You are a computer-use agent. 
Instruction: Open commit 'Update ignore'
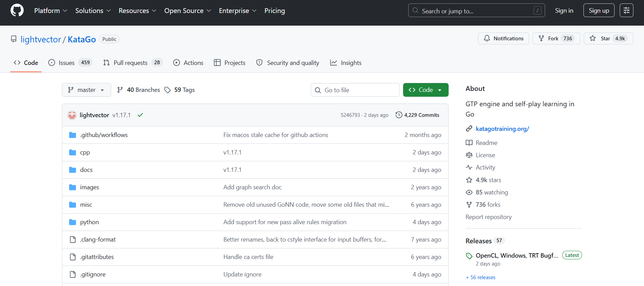point(242,274)
